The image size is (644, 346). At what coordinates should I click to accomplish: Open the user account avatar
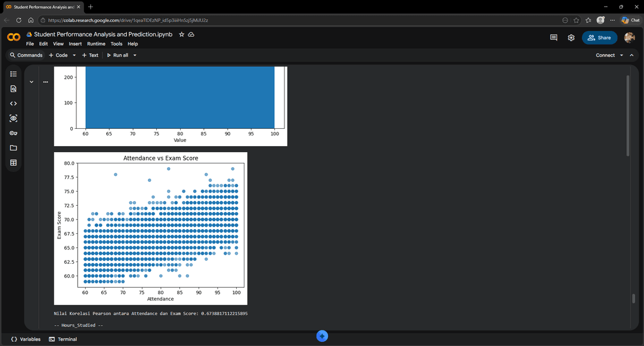coord(629,38)
